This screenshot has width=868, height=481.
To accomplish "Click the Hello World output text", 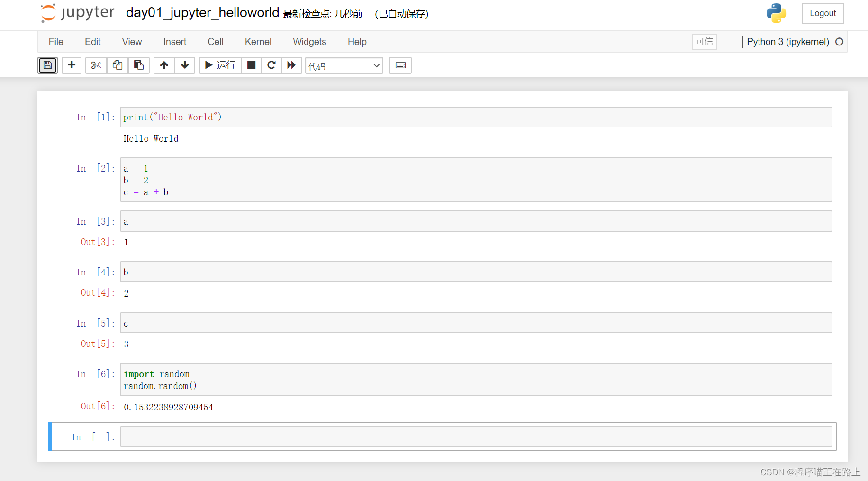I will pos(151,138).
